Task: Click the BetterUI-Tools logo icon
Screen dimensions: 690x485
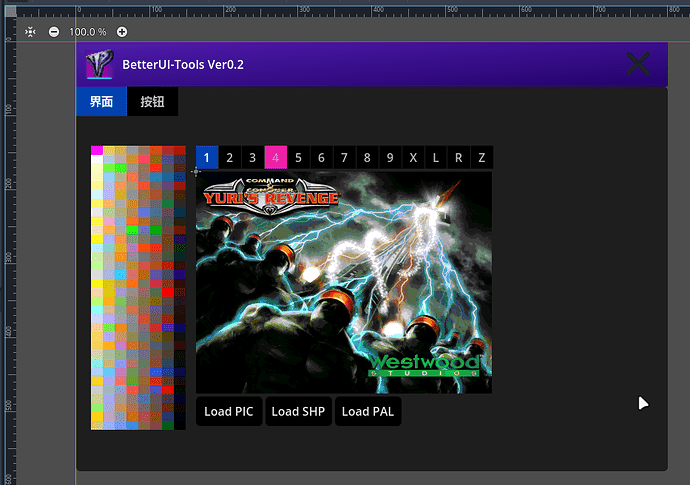Action: pyautogui.click(x=99, y=64)
